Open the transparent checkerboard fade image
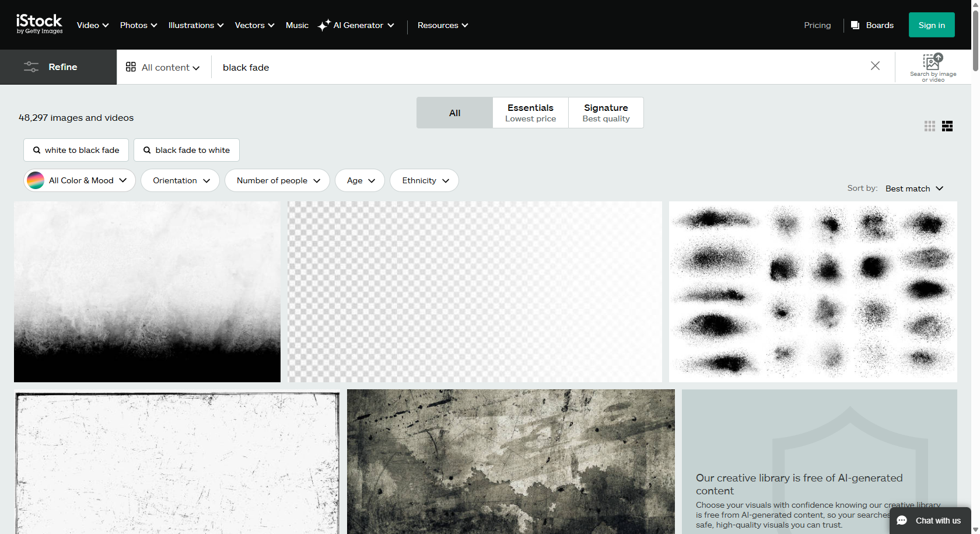 point(475,292)
